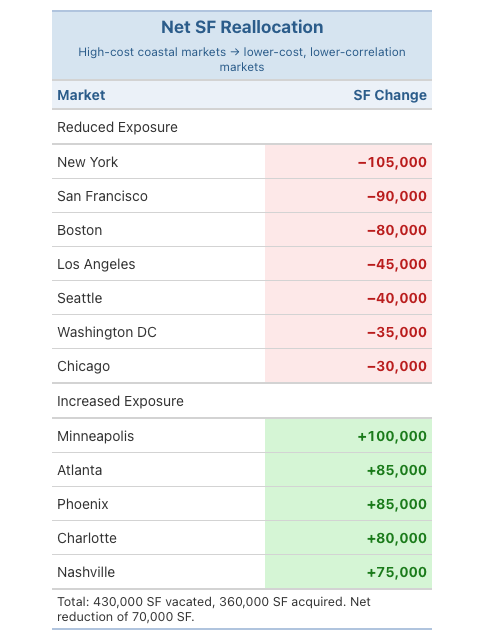The height and width of the screenshot is (640, 484).
Task: Click the Washington DC row label
Action: [107, 332]
